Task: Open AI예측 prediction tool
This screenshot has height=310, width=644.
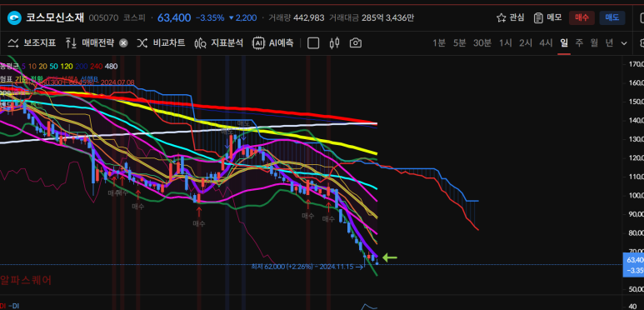Action: pos(273,42)
